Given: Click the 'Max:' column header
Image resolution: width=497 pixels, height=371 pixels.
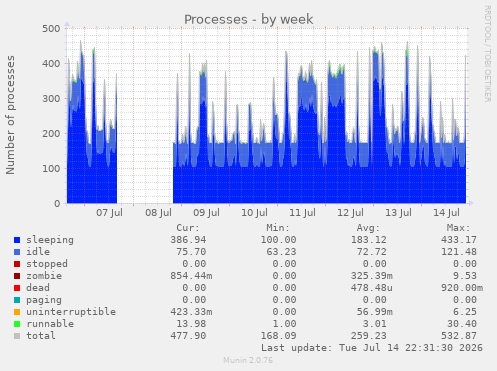Looking at the screenshot, I should pos(459,228).
